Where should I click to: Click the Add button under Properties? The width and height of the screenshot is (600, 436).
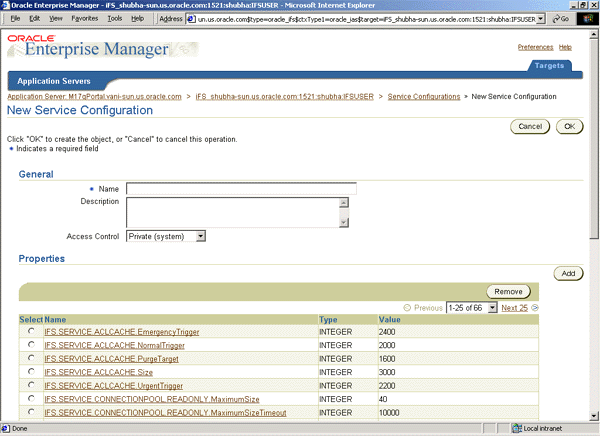point(568,273)
